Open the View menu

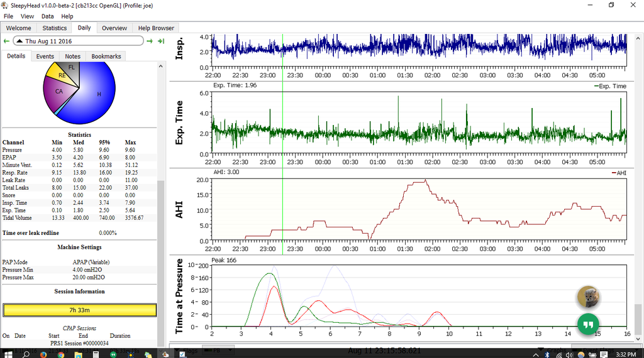point(27,16)
